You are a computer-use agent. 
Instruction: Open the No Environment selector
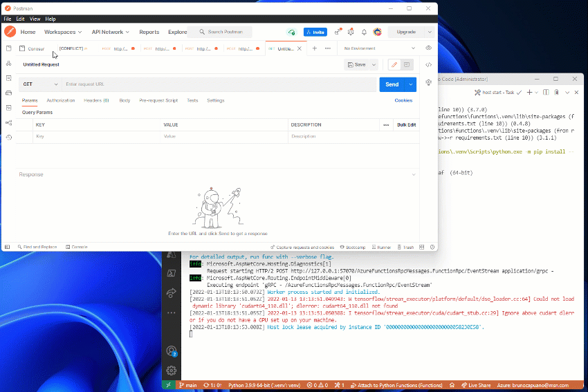(380, 48)
